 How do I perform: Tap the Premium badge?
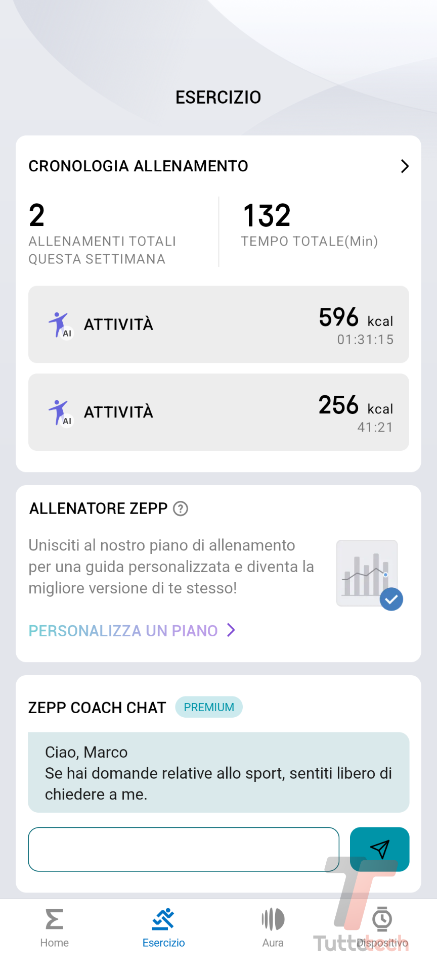tap(209, 707)
